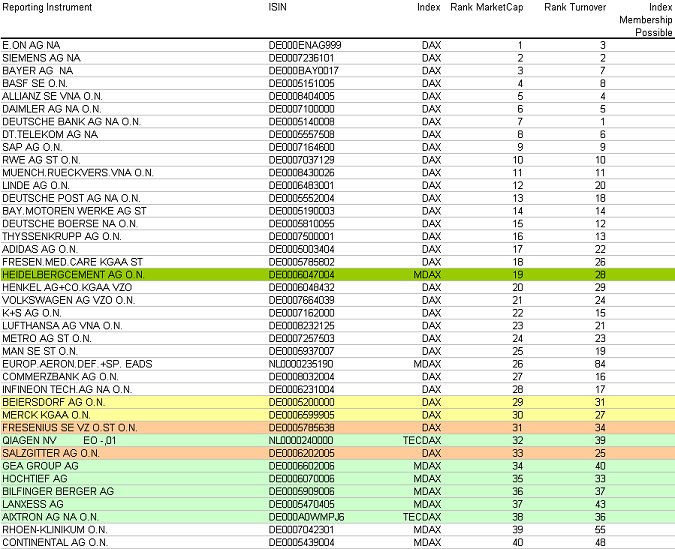Image resolution: width=675 pixels, height=549 pixels.
Task: Click SAP AG O.N. instrument name
Action: pos(32,147)
